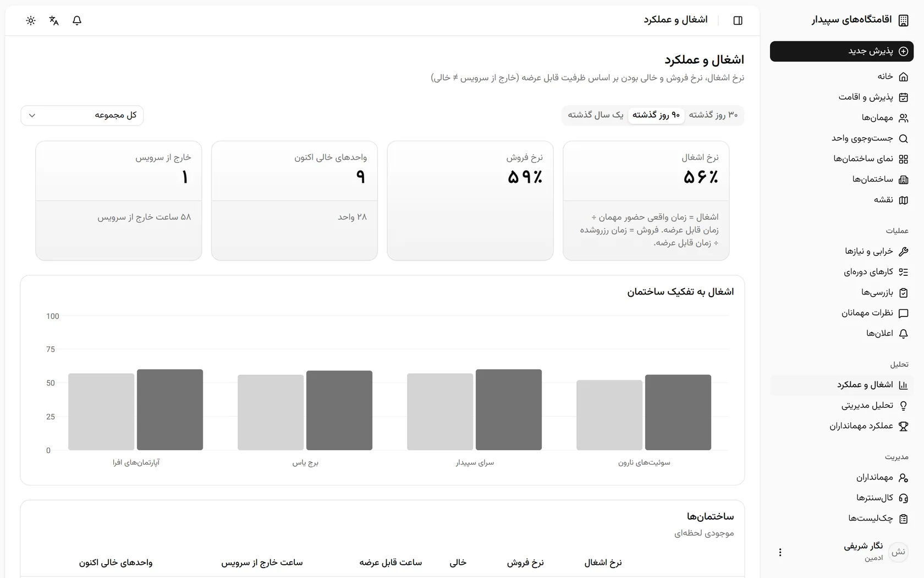
Task: Click the پذیرش جدید button
Action: pos(842,51)
